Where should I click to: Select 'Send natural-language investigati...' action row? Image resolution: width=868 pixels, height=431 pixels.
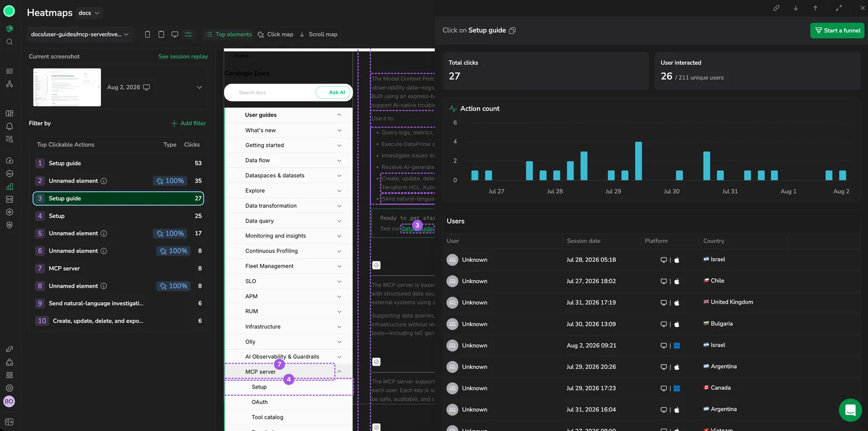tap(118, 304)
